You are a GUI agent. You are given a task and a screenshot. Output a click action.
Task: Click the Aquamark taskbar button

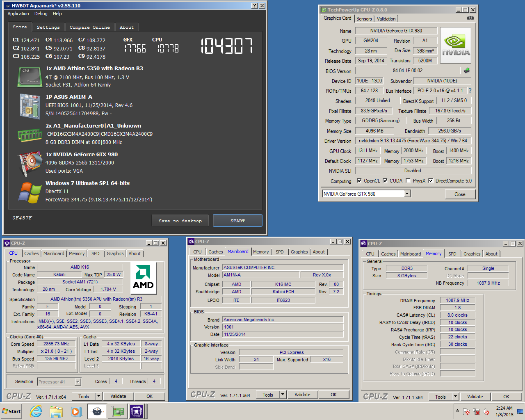click(x=97, y=411)
